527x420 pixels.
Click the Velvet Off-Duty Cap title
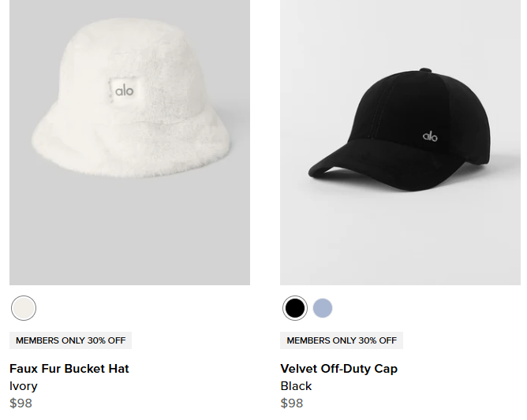pyautogui.click(x=338, y=368)
